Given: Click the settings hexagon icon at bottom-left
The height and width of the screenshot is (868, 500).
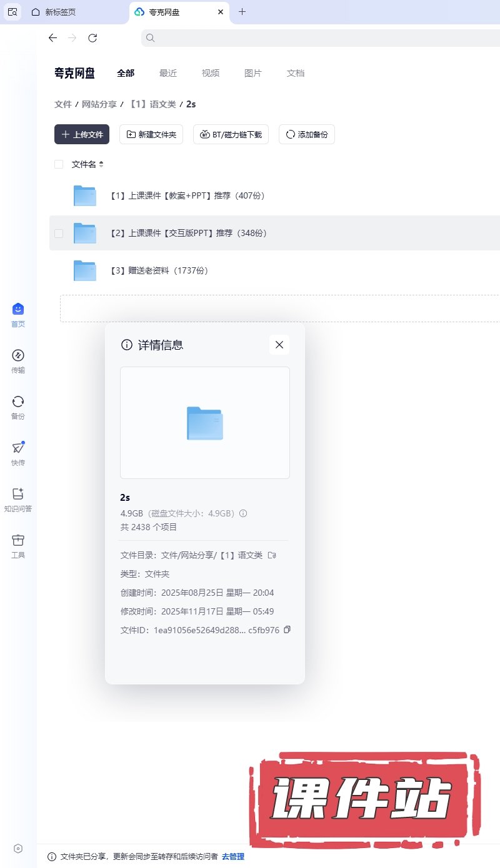Looking at the screenshot, I should (18, 848).
